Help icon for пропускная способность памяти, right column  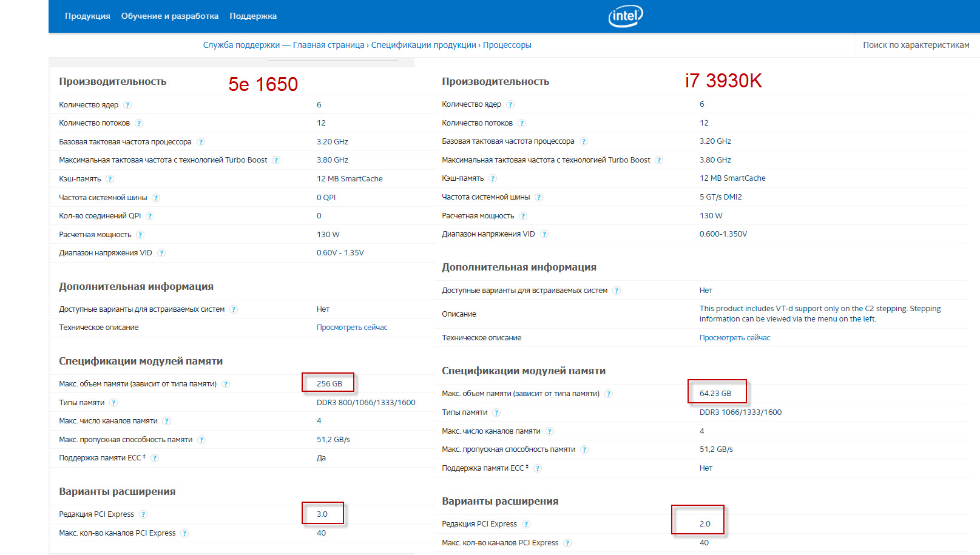pyautogui.click(x=584, y=449)
